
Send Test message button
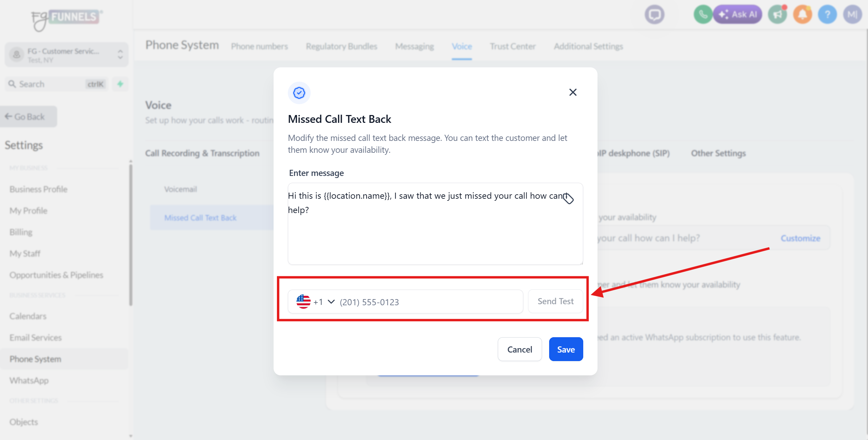pos(555,301)
